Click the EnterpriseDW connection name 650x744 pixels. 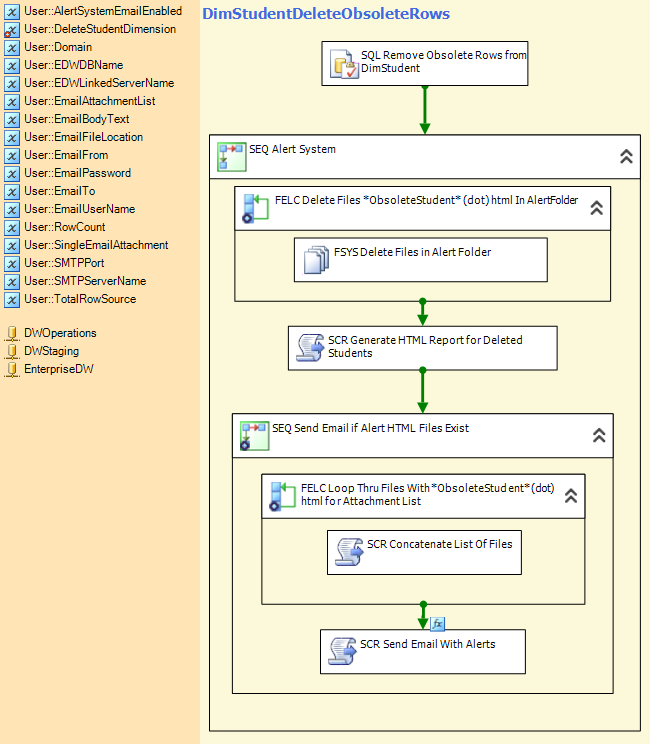[59, 370]
